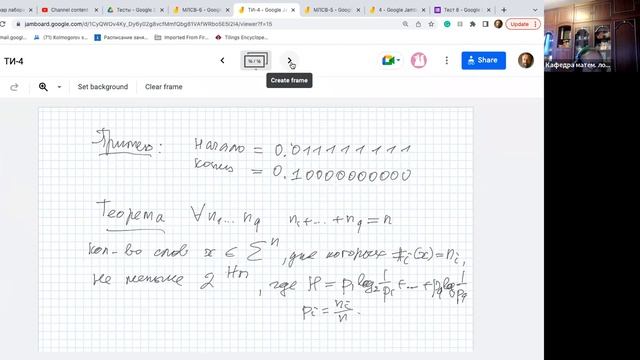Click the zoom magnifier icon
Viewport: 640px width, 360px height.
point(43,87)
